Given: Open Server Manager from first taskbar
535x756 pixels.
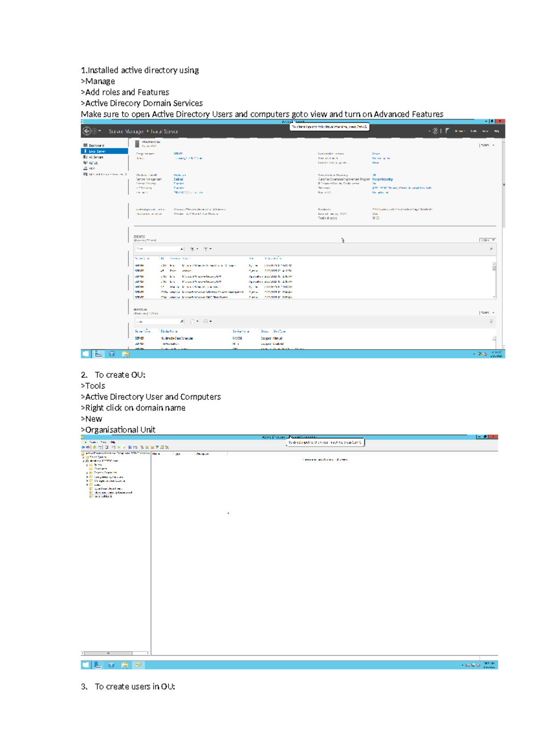Looking at the screenshot, I should click(99, 354).
